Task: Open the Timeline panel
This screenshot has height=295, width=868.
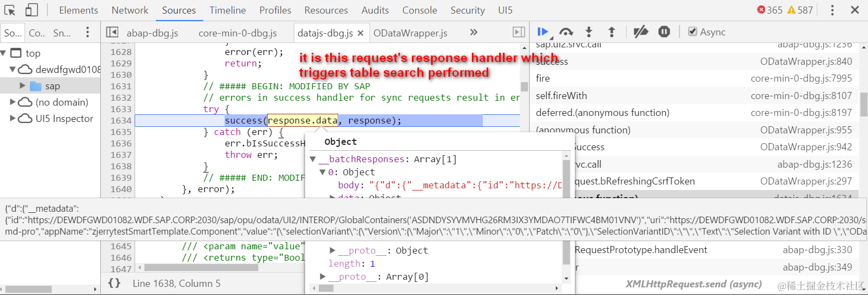Action: point(228,10)
